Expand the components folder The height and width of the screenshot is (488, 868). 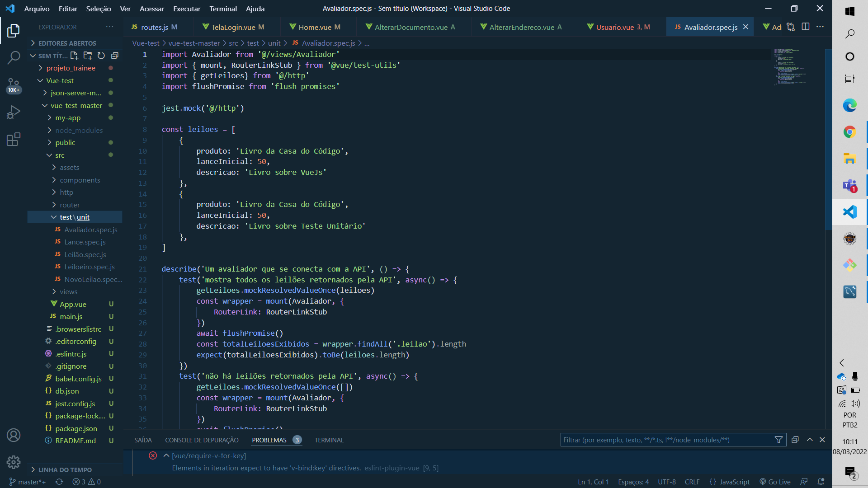click(80, 180)
